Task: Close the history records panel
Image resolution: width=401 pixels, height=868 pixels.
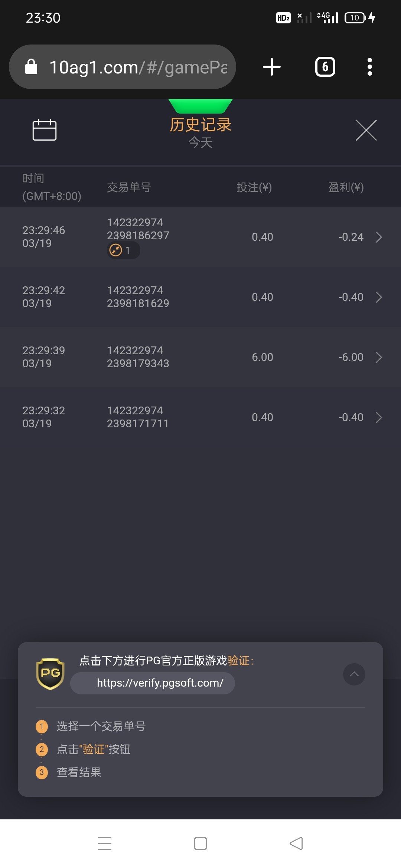Action: pyautogui.click(x=366, y=130)
